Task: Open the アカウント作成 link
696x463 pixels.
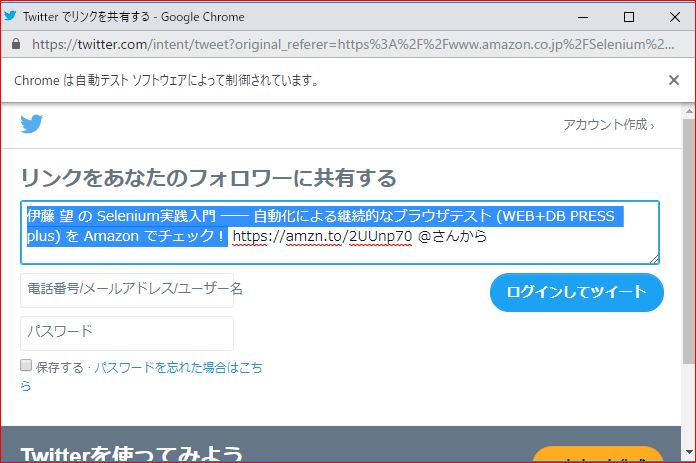Action: pyautogui.click(x=609, y=125)
